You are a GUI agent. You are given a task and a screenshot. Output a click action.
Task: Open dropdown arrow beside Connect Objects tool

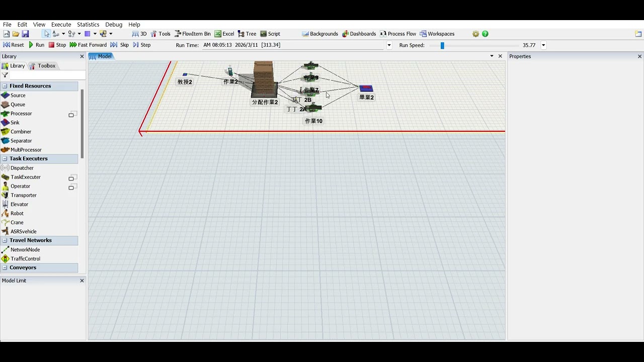[63, 34]
